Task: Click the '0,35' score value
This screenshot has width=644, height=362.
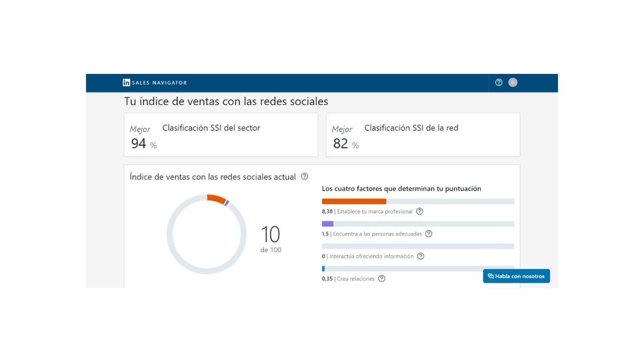Action: [x=328, y=279]
